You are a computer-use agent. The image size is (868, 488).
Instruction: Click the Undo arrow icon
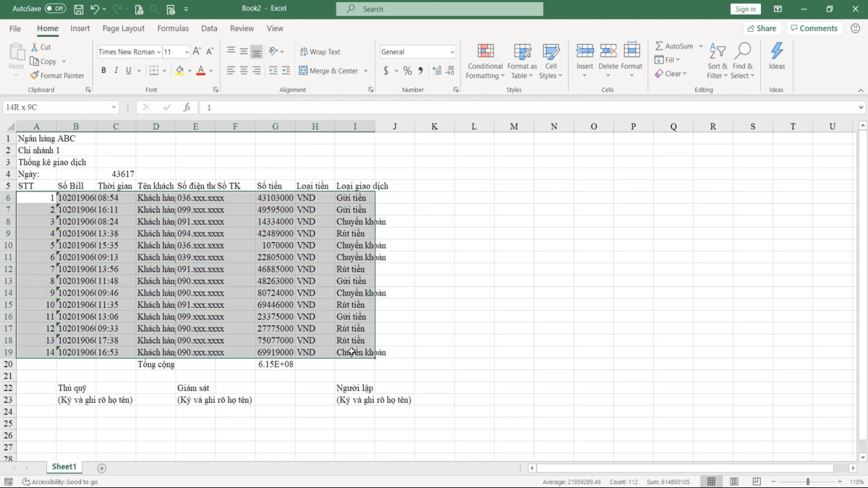(95, 9)
